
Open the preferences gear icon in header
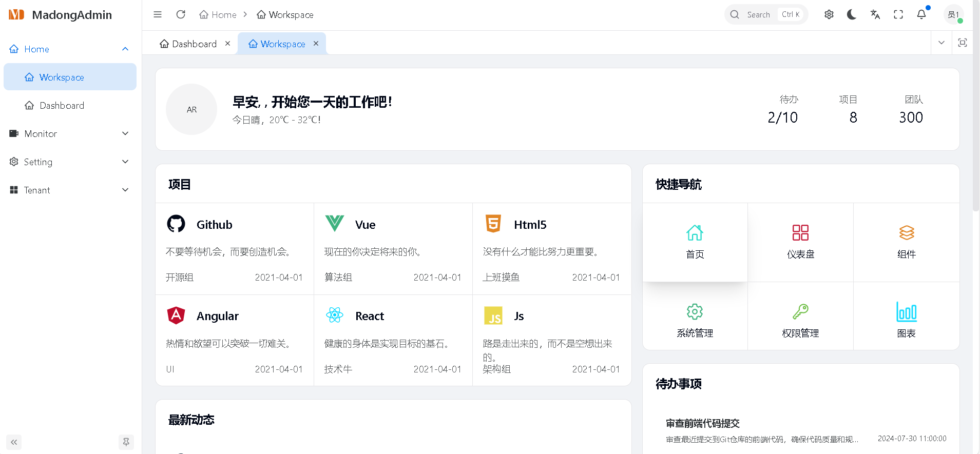tap(829, 14)
